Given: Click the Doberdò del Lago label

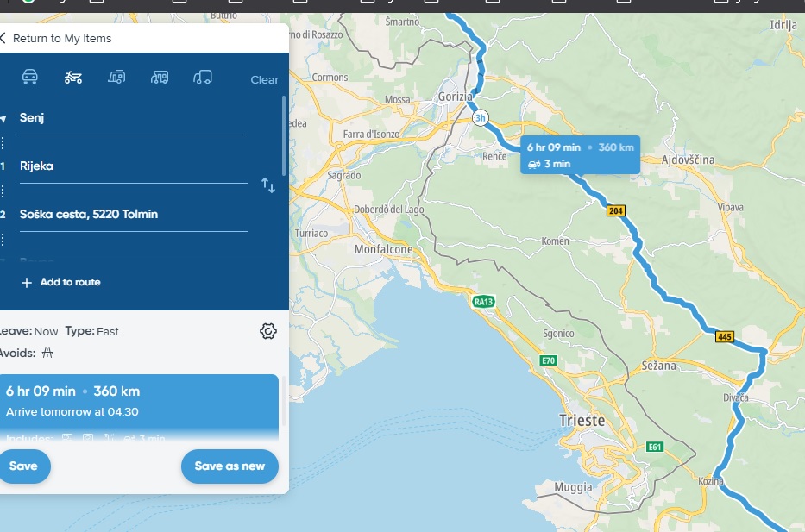Looking at the screenshot, I should coord(388,210).
